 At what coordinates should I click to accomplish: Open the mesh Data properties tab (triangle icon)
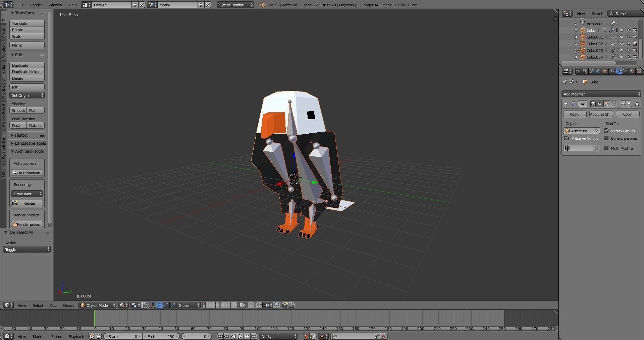[x=625, y=71]
